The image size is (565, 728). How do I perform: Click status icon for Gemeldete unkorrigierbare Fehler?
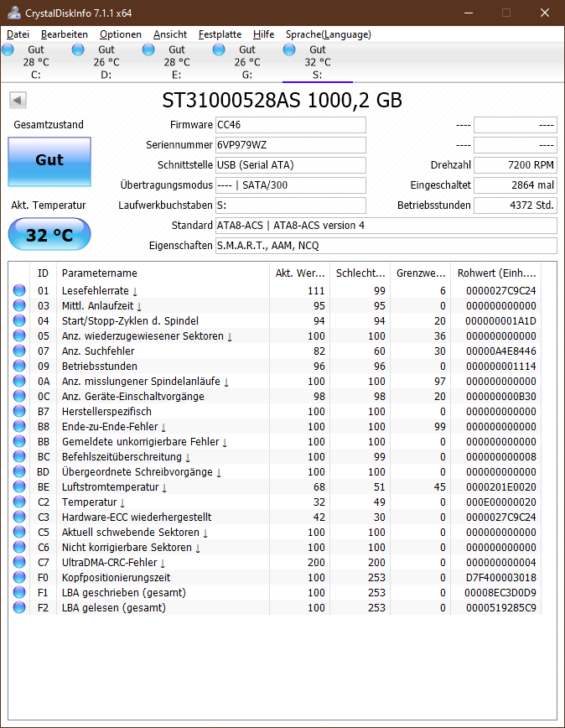[19, 441]
